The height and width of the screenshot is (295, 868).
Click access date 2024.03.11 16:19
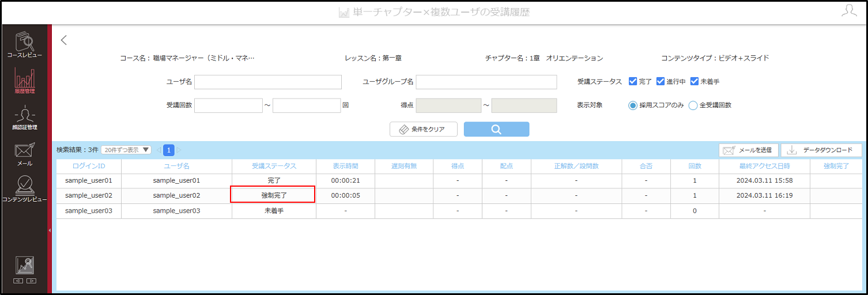click(x=764, y=195)
